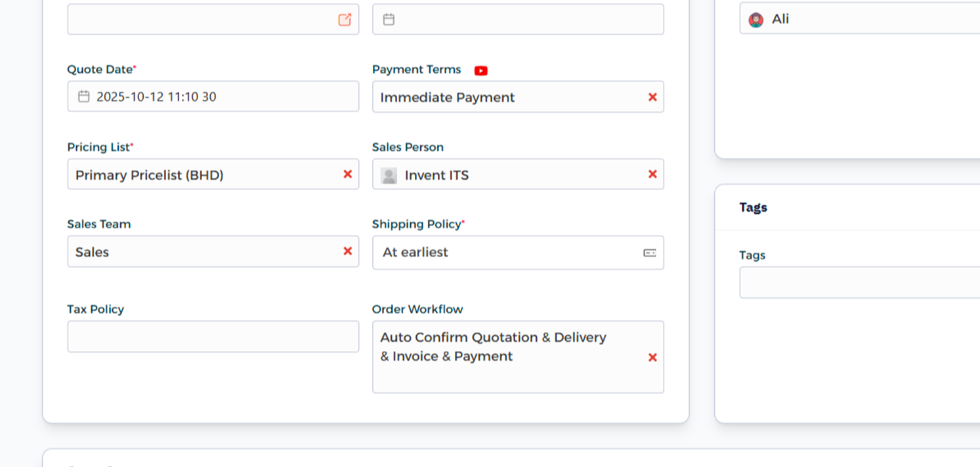Remove the Invent ITS sales person
The width and height of the screenshot is (980, 467).
pyautogui.click(x=652, y=174)
